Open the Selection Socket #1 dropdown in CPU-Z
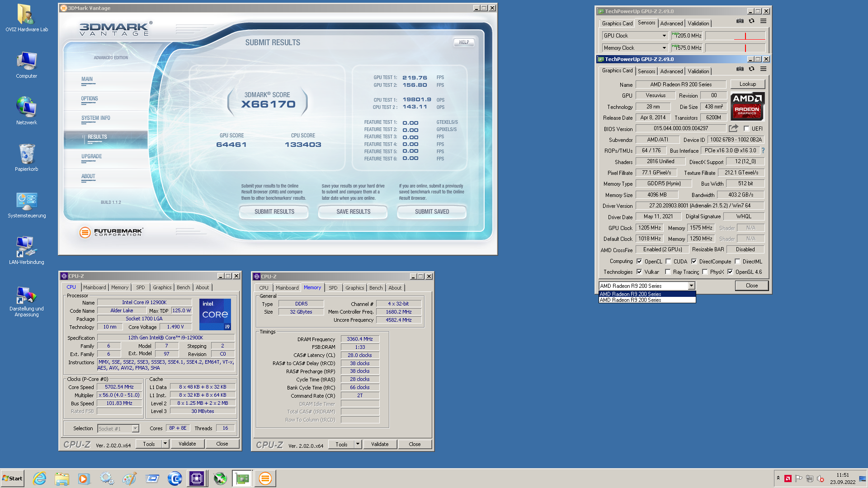The height and width of the screenshot is (488, 868). click(135, 428)
